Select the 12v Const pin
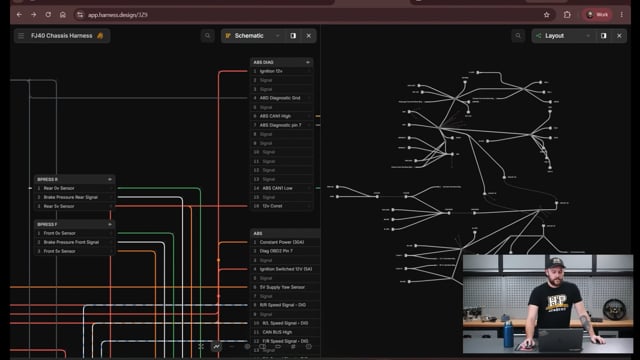The image size is (640, 360). (282, 206)
